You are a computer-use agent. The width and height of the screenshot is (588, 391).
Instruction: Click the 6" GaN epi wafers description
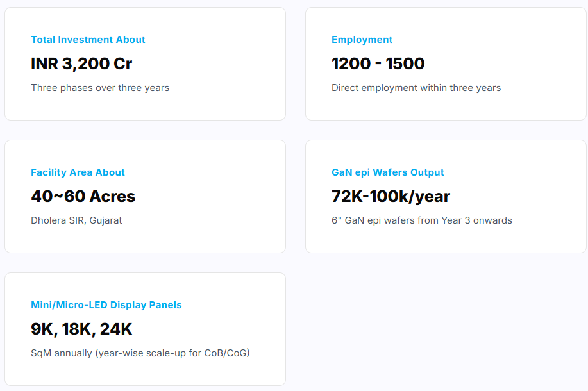422,220
